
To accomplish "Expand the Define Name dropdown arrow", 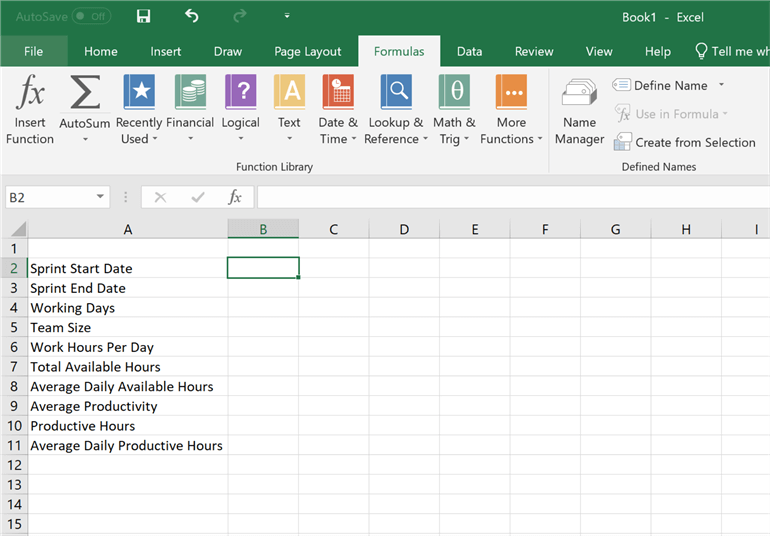I will tap(722, 86).
